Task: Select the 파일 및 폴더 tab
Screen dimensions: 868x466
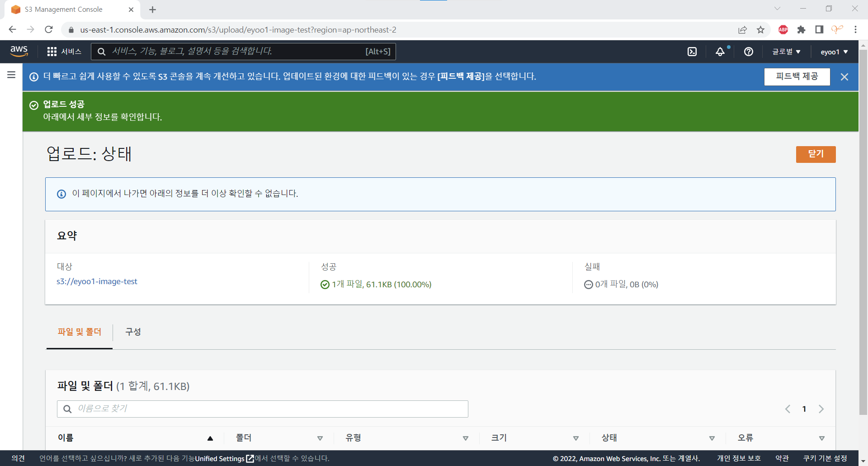Action: pos(80,332)
